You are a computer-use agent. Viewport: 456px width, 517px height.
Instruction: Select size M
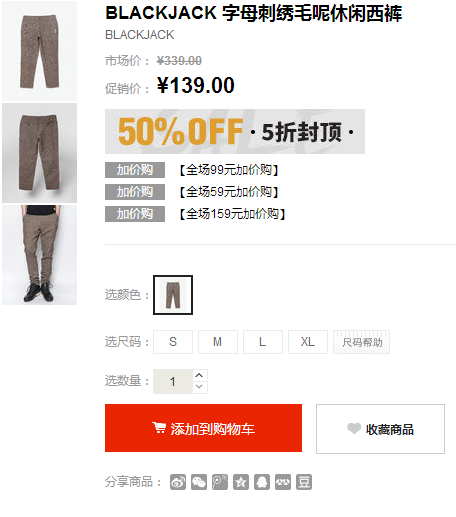tap(218, 342)
